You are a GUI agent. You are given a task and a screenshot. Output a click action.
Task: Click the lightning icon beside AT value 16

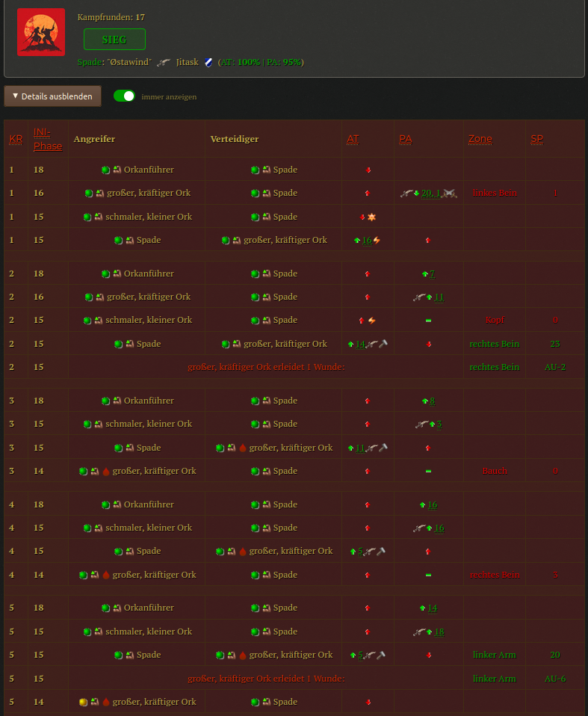tap(377, 240)
